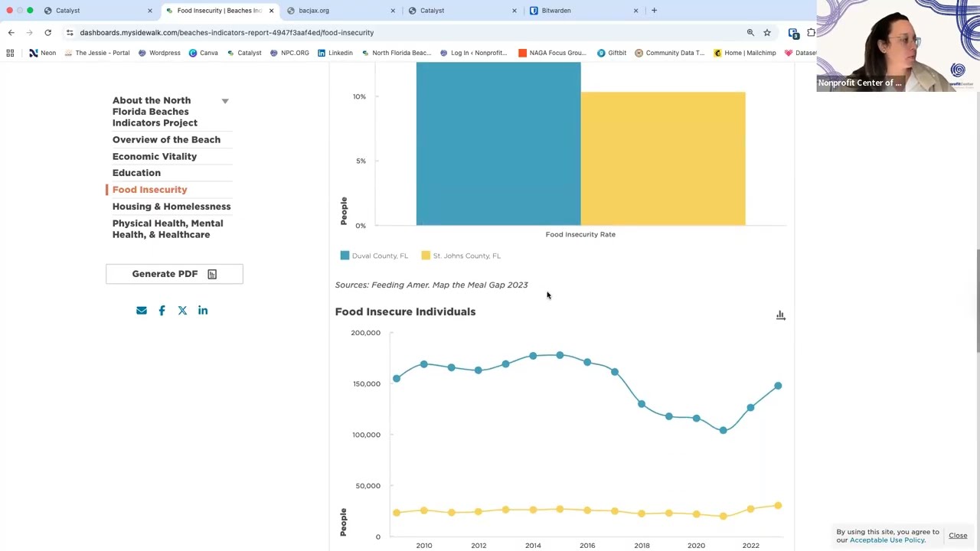Go back with browser back arrow
Screen dimensions: 980x551
click(11, 33)
